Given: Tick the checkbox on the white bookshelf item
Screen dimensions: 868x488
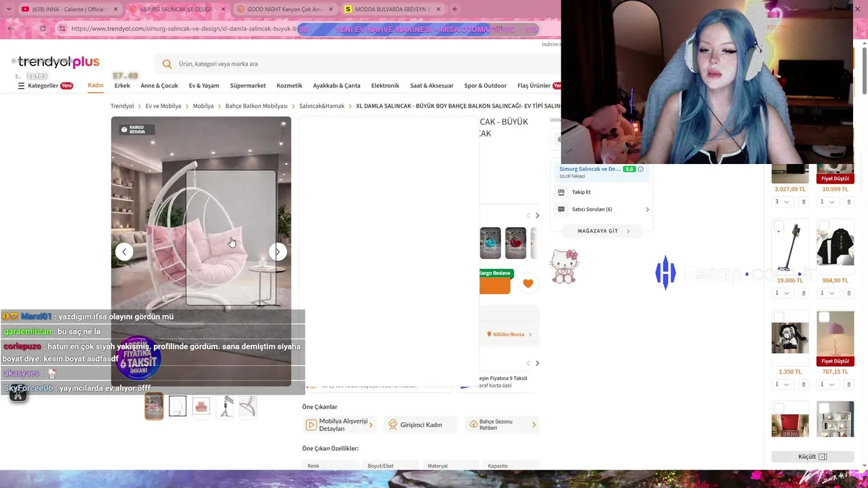Looking at the screenshot, I should (824, 408).
